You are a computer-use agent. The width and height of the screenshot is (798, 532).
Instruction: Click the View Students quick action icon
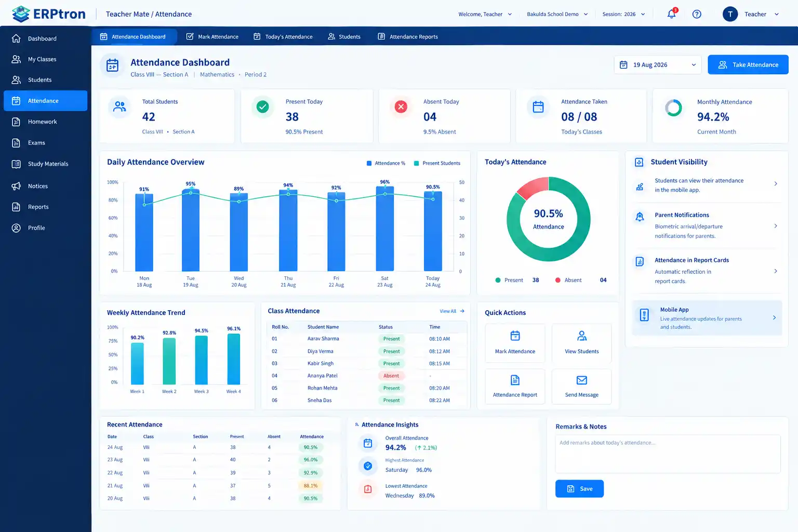tap(582, 336)
